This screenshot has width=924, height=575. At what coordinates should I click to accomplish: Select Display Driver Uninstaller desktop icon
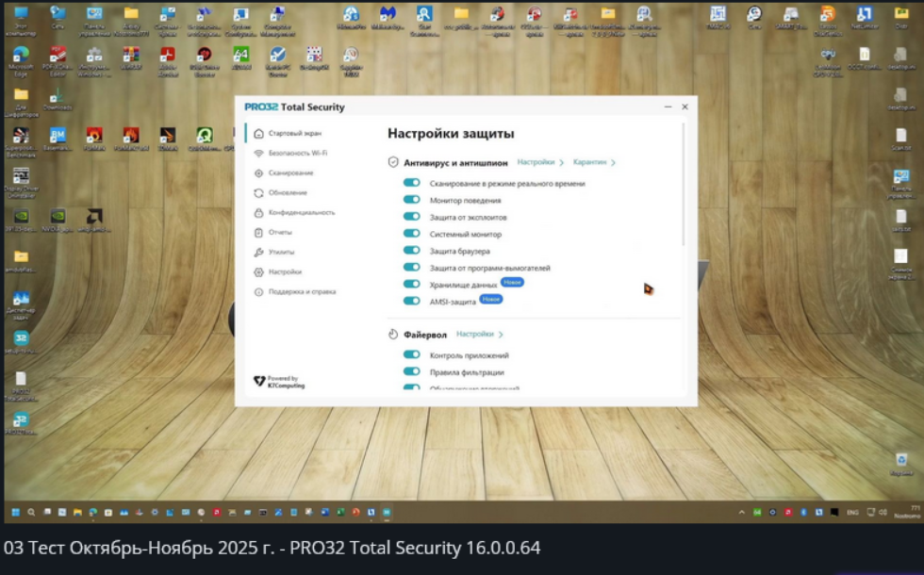point(21,183)
